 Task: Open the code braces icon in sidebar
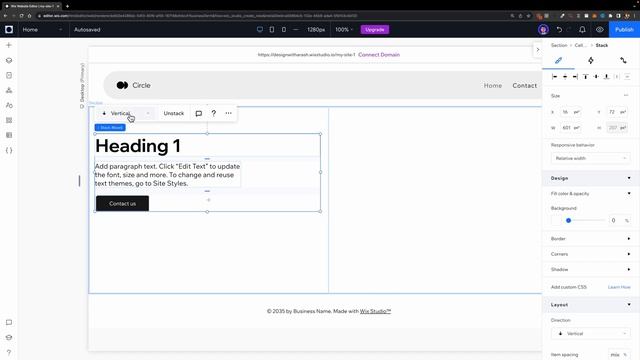click(x=9, y=150)
